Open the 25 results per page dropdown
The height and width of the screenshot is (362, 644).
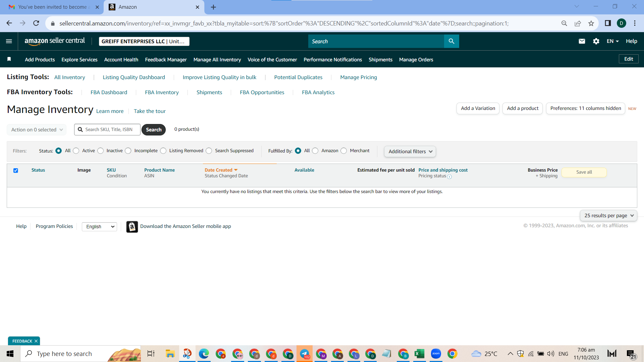608,216
